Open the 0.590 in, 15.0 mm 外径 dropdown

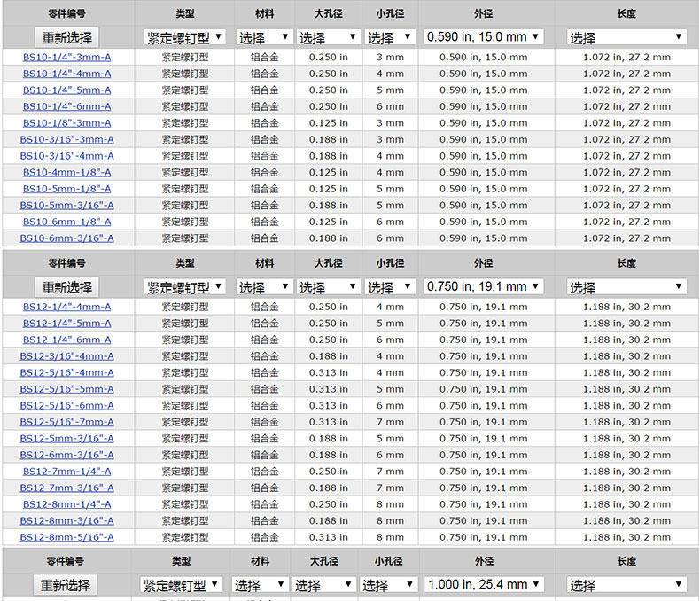484,37
